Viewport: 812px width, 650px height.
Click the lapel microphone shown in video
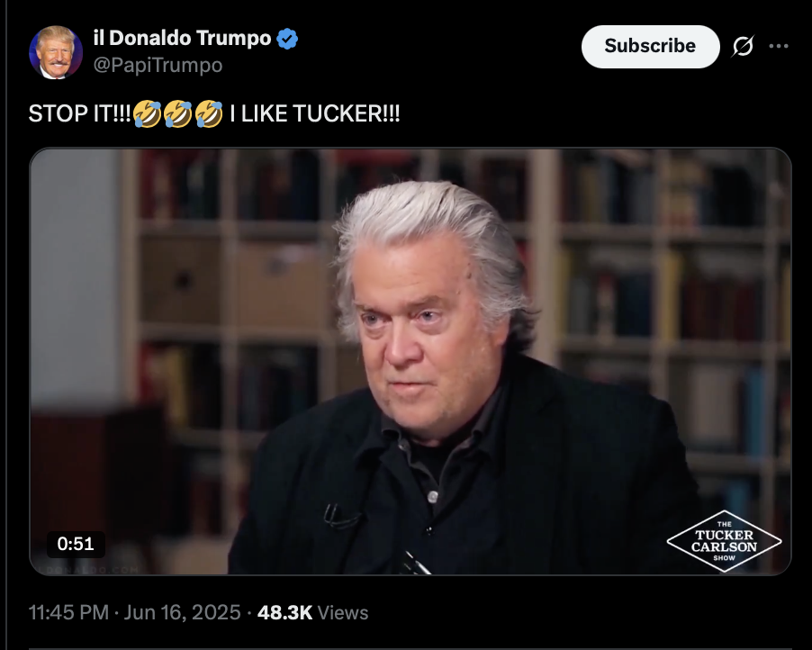[341, 517]
